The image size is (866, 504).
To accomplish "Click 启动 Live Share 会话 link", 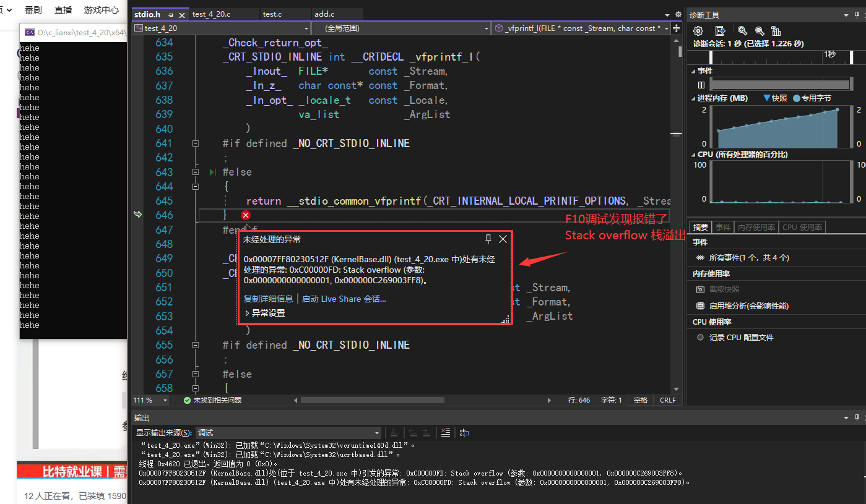I will coord(344,299).
